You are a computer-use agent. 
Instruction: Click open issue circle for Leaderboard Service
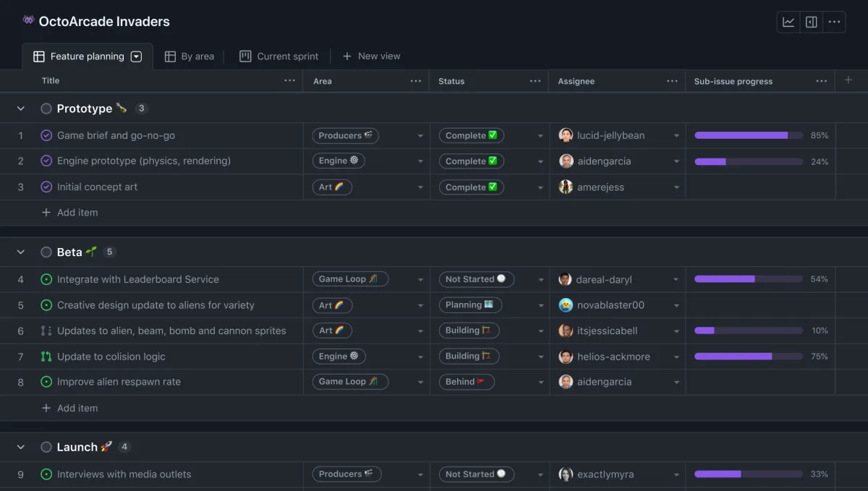46,279
